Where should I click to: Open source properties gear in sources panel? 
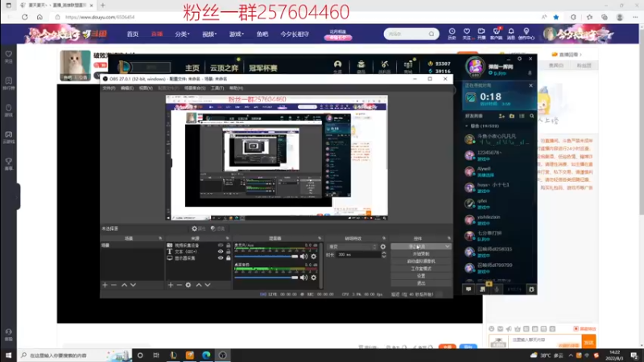188,285
